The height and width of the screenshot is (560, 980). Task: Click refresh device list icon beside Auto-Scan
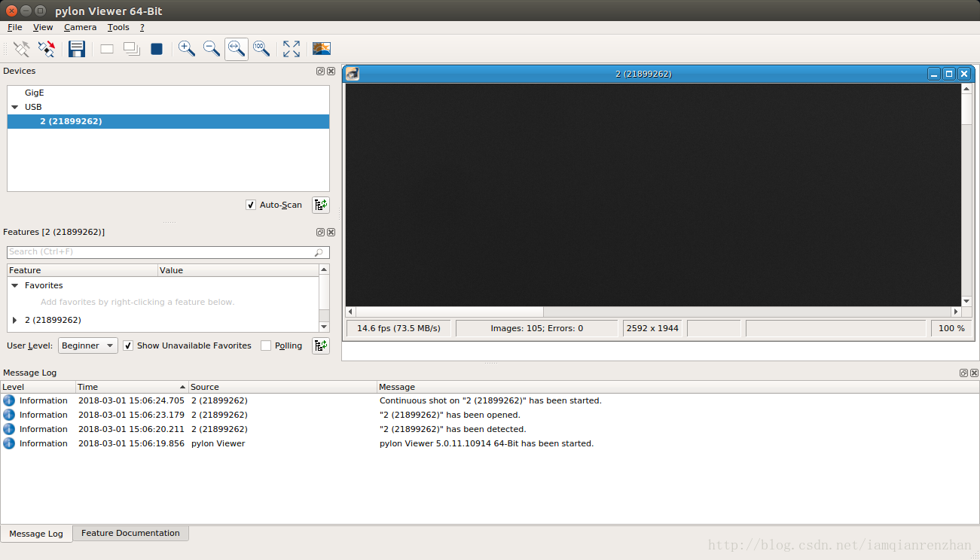(321, 205)
